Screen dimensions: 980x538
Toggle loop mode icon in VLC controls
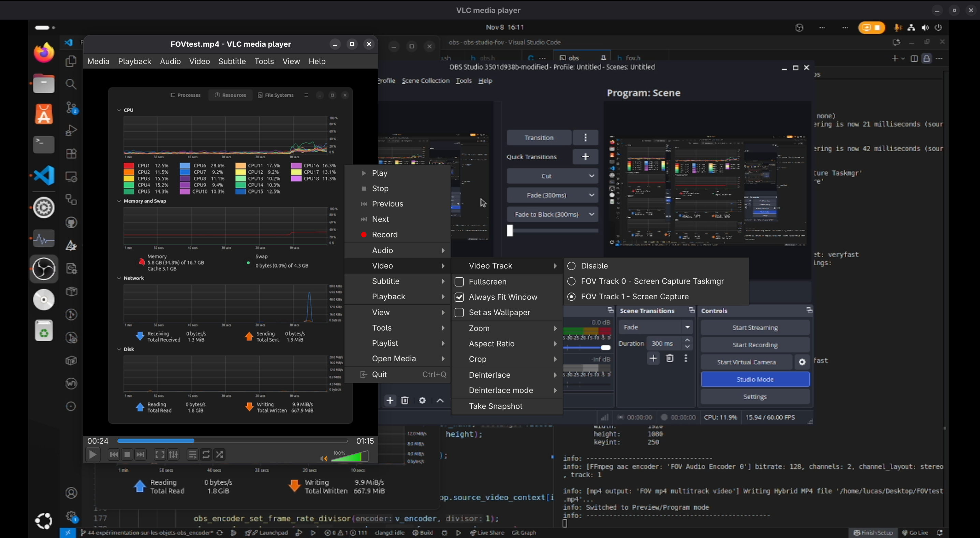[206, 455]
